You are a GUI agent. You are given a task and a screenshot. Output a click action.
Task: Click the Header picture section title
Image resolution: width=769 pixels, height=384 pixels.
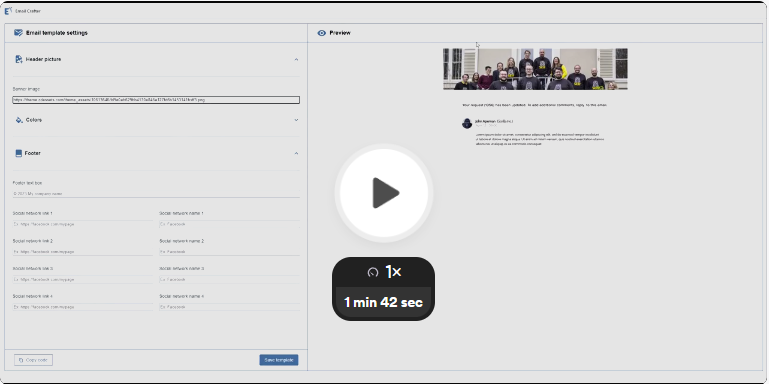(43, 59)
